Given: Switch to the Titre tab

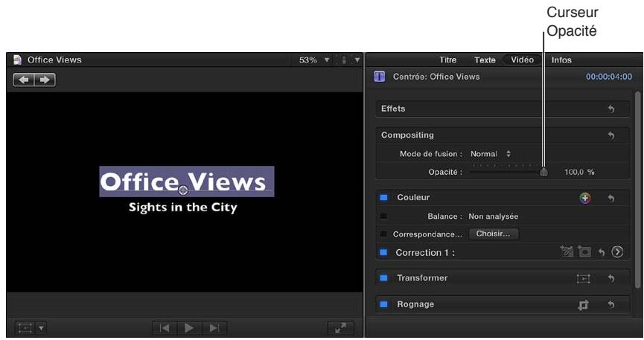Looking at the screenshot, I should tap(447, 60).
